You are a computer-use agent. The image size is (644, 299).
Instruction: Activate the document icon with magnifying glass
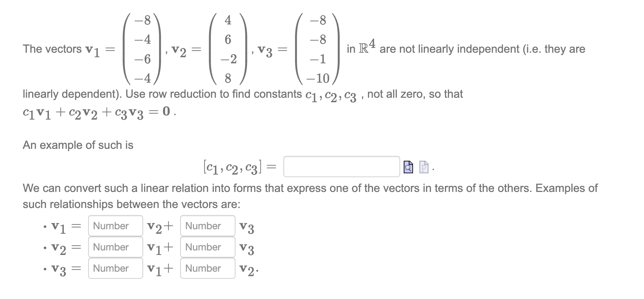408,168
